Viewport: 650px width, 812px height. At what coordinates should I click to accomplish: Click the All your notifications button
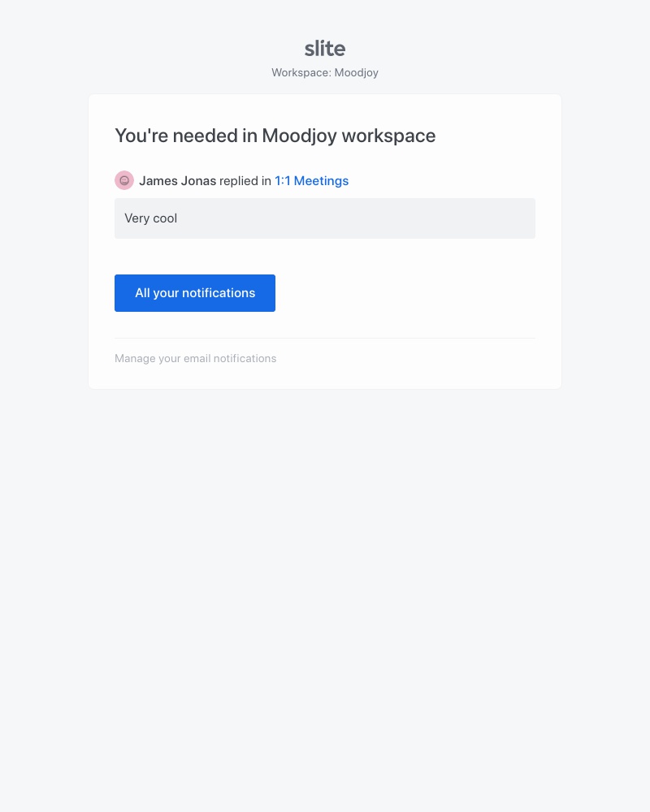pyautogui.click(x=195, y=293)
